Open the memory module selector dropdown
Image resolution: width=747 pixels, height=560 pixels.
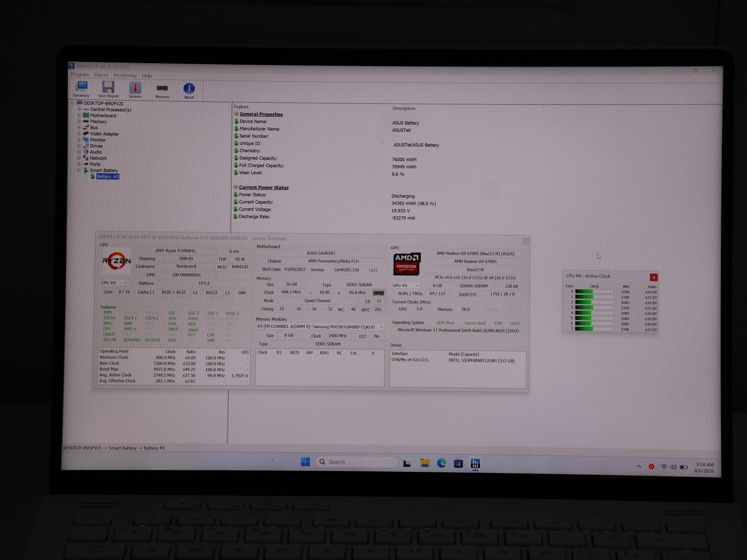point(320,327)
